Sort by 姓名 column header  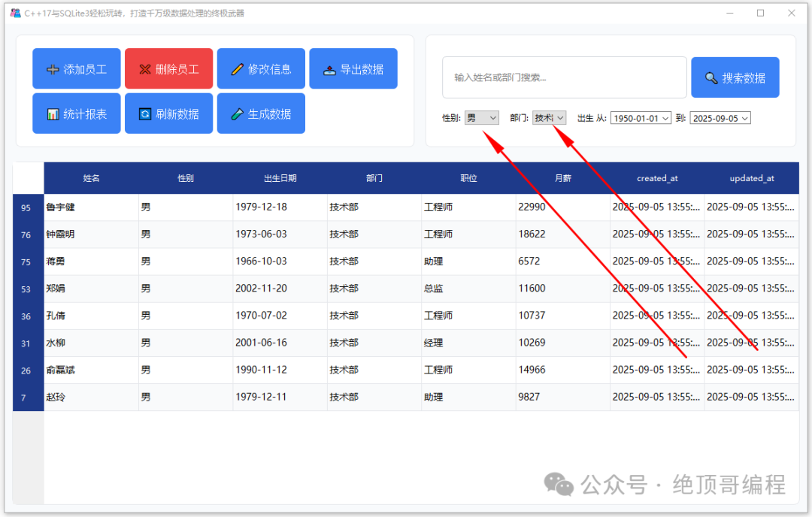coord(91,179)
